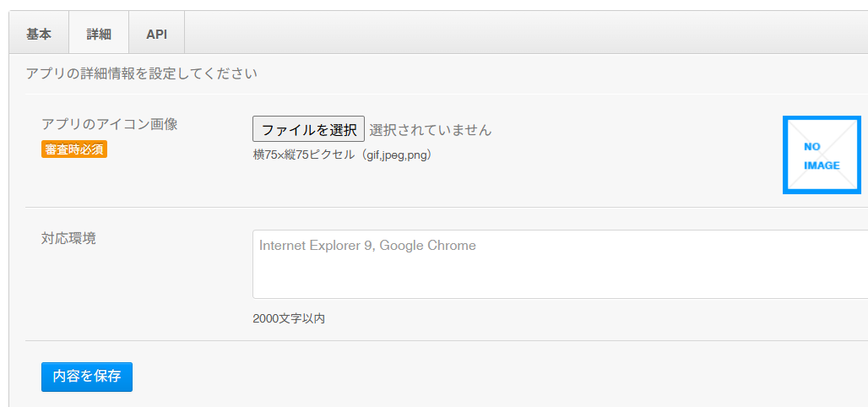Click the 選択されていません file status text
Image resolution: width=868 pixels, height=407 pixels.
[x=430, y=130]
